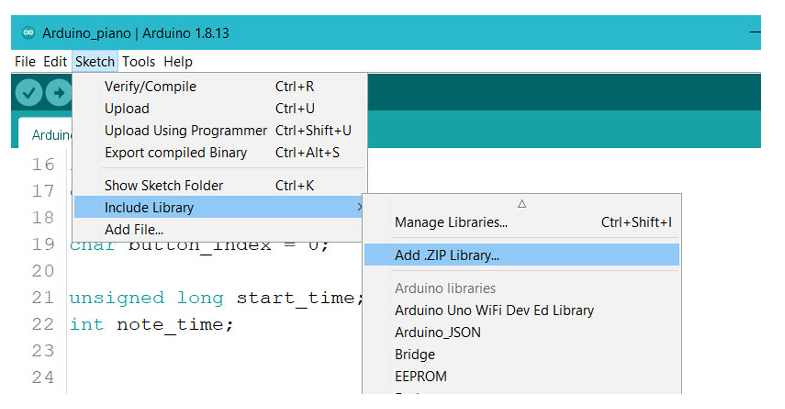Open Manage Libraries...
The height and width of the screenshot is (409, 785).
pos(451,223)
